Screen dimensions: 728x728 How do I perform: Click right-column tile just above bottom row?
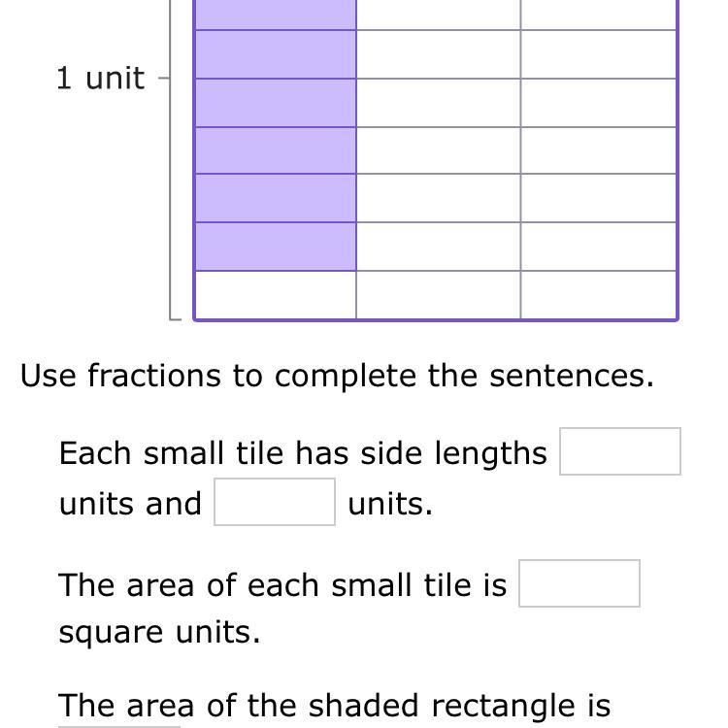pyautogui.click(x=598, y=247)
